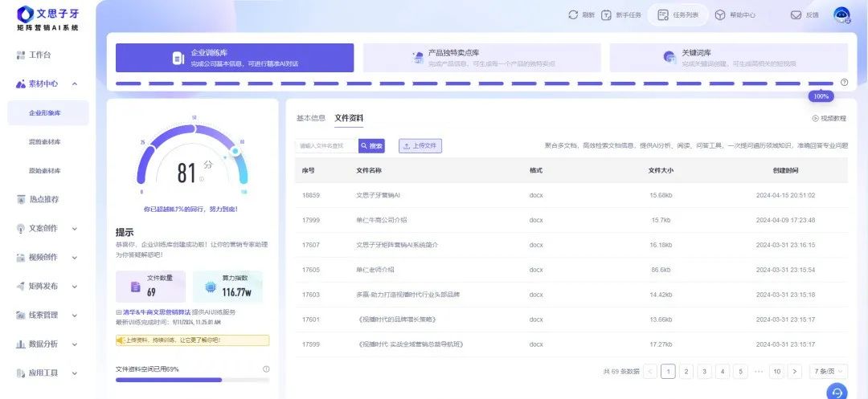868x399 pixels.
Task: Open 热点推荐 via its icon
Action: pyautogui.click(x=20, y=199)
